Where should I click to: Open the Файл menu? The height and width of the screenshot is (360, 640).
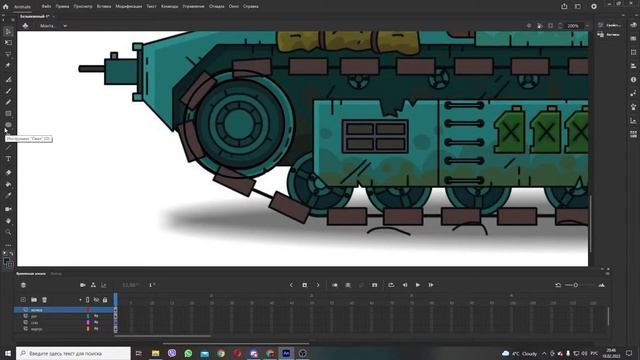click(47, 7)
